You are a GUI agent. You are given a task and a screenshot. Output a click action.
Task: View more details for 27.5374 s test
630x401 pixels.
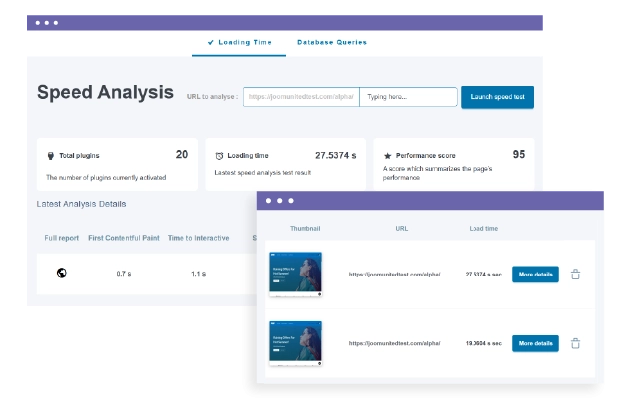(x=535, y=274)
